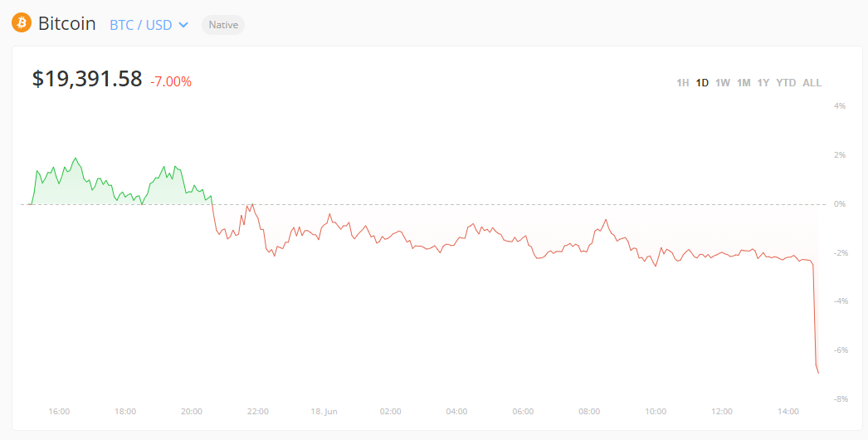Select the 1D time range
This screenshot has height=440, width=868.
[702, 83]
